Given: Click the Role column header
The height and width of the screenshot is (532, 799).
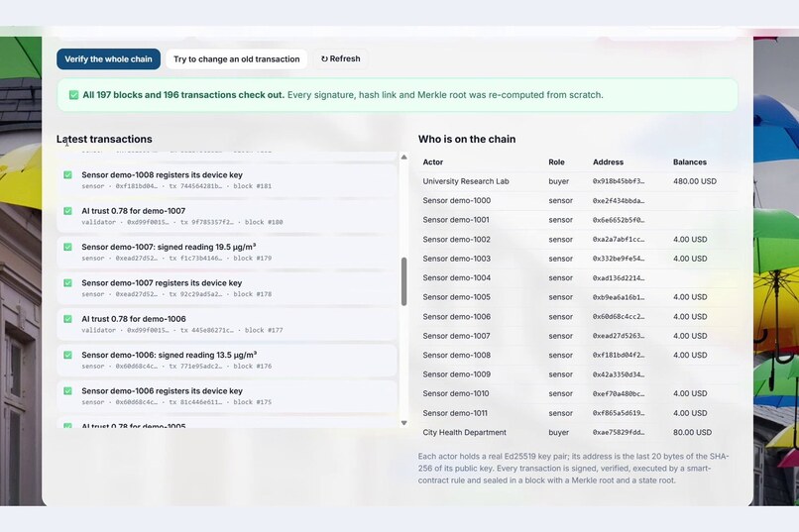Looking at the screenshot, I should tap(556, 161).
